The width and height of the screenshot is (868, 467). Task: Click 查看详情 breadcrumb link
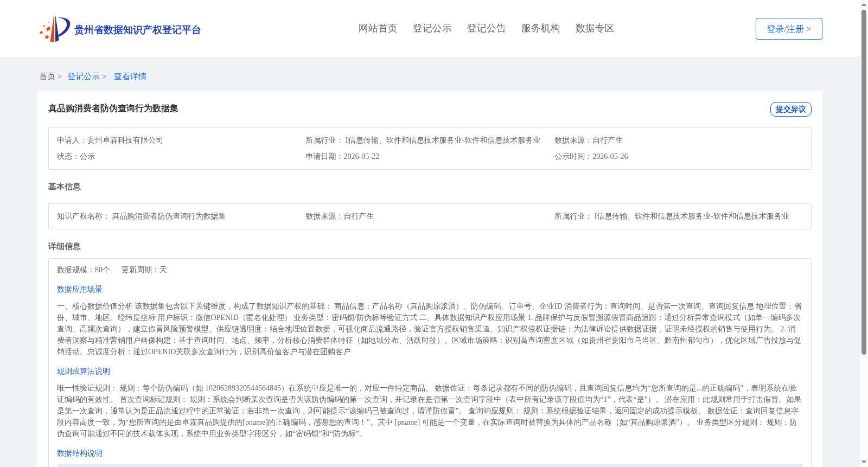point(130,76)
